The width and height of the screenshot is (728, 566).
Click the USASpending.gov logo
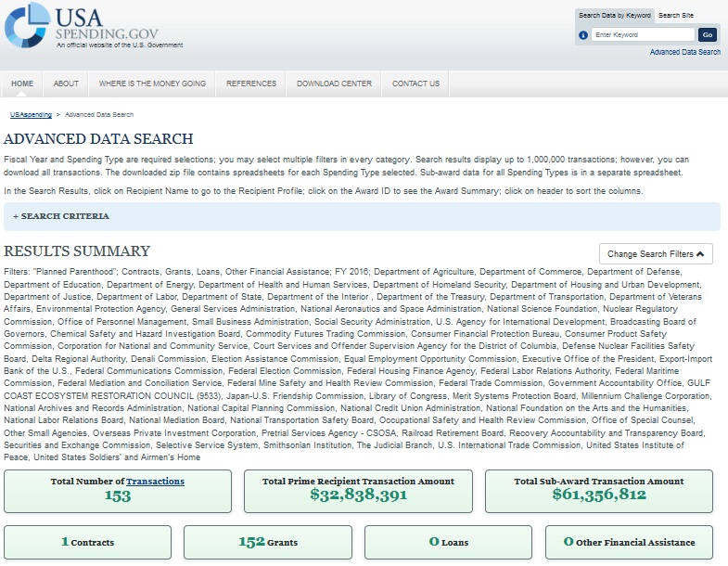tap(93, 26)
